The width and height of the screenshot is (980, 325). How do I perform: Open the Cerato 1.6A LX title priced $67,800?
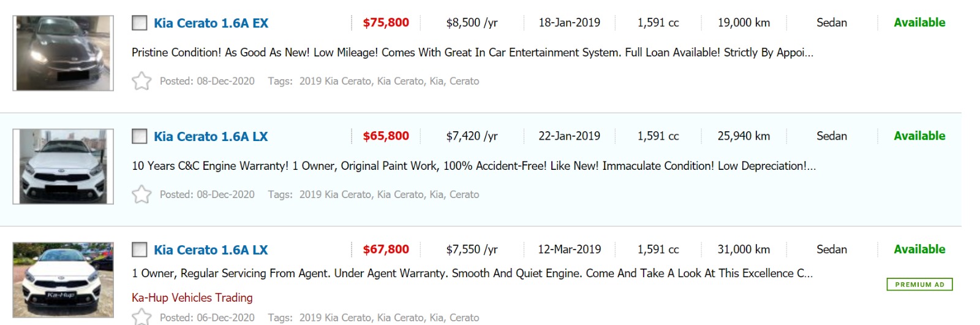tap(211, 250)
